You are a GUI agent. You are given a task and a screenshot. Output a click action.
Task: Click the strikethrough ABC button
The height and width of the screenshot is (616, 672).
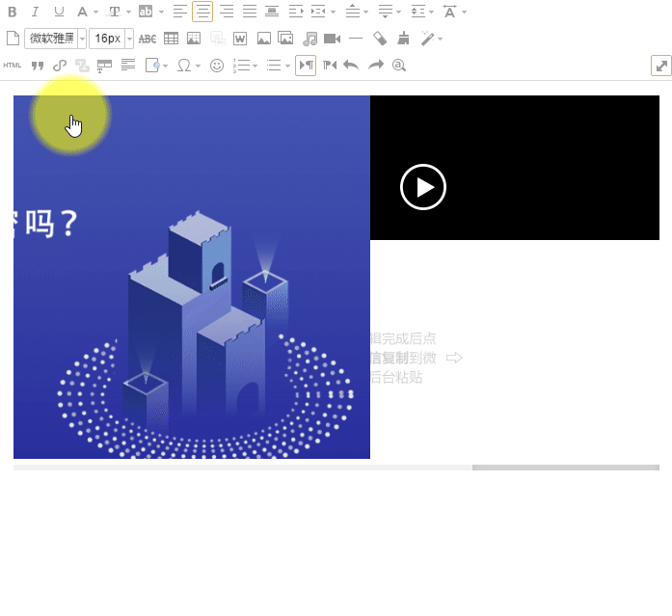click(x=148, y=39)
